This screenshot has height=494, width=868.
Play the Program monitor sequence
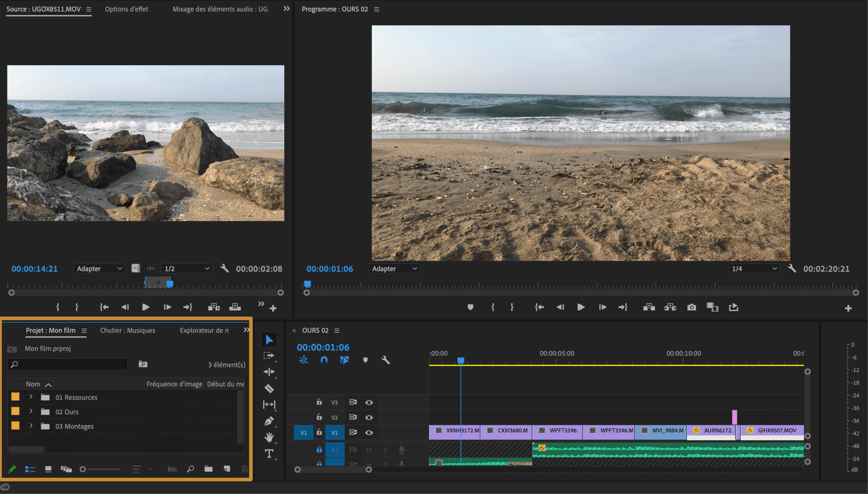tap(581, 307)
